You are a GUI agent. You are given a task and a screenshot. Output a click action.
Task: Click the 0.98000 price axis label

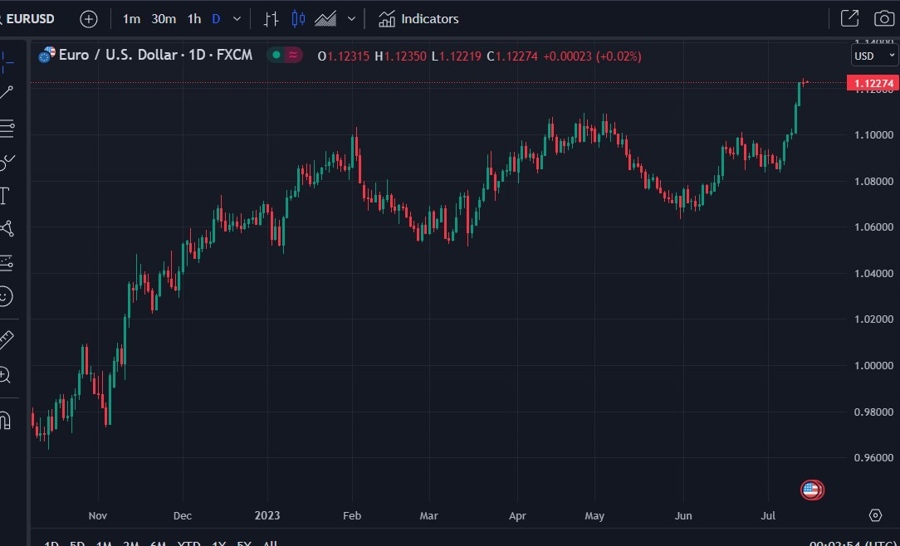[874, 412]
